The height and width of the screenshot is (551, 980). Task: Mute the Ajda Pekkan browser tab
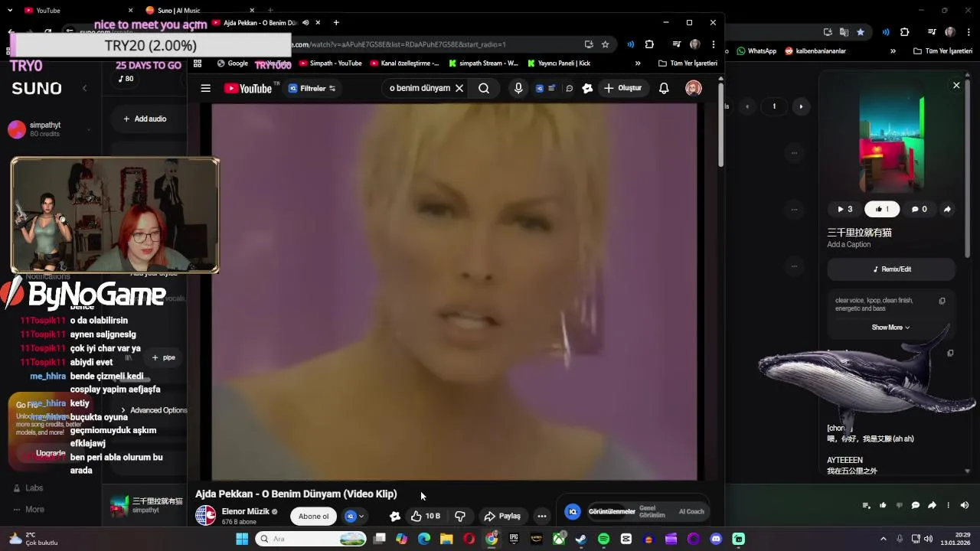coord(305,23)
